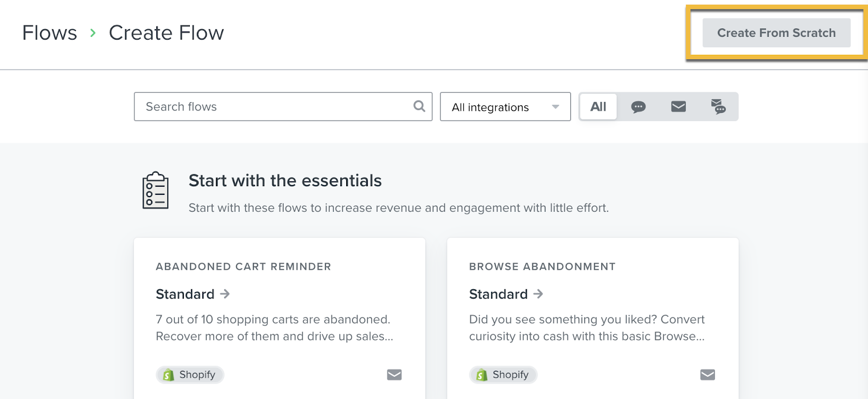Click the All integrations dropdown arrow
868x399 pixels.
coord(556,107)
